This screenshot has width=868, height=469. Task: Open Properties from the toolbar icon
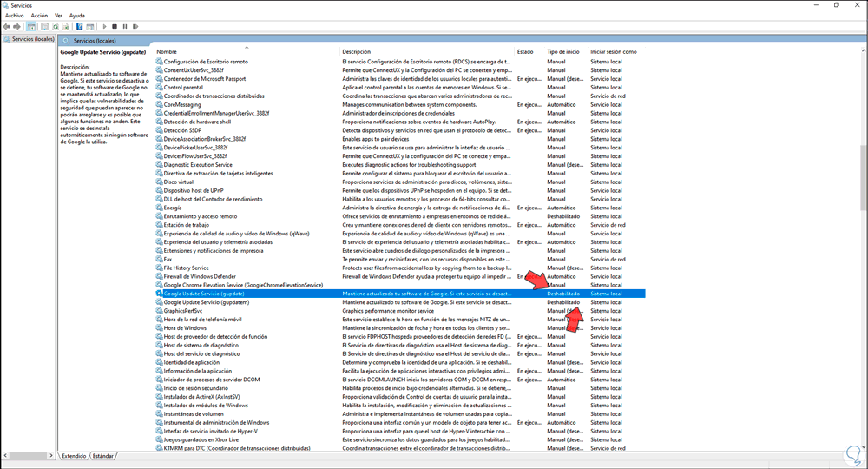45,27
